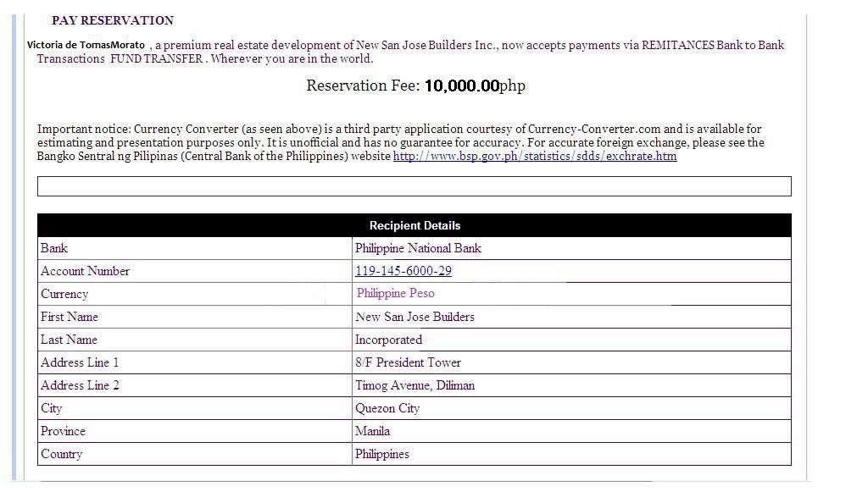This screenshot has width=868, height=492.
Task: Select the Philippines country value
Action: (382, 455)
